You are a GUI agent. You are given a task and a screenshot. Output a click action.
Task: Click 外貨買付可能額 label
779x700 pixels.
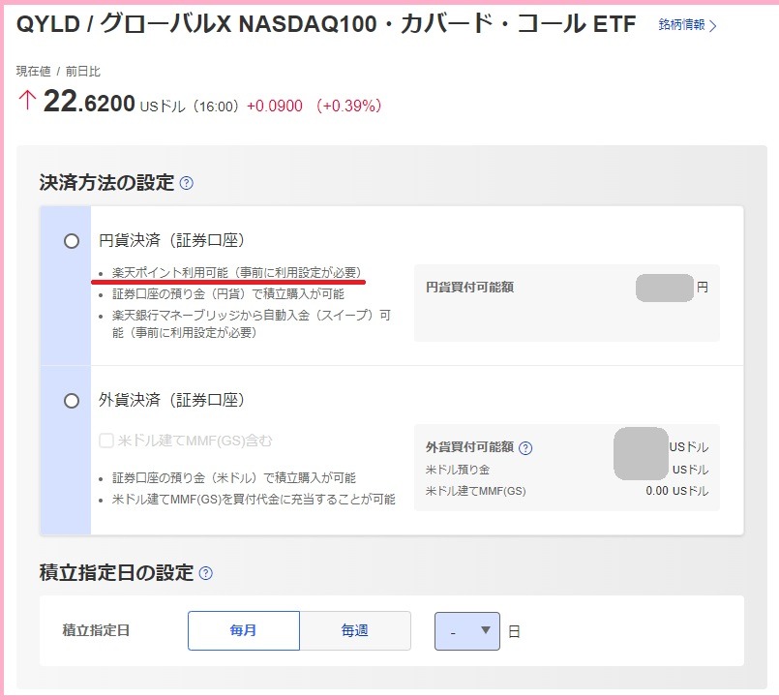pyautogui.click(x=469, y=447)
